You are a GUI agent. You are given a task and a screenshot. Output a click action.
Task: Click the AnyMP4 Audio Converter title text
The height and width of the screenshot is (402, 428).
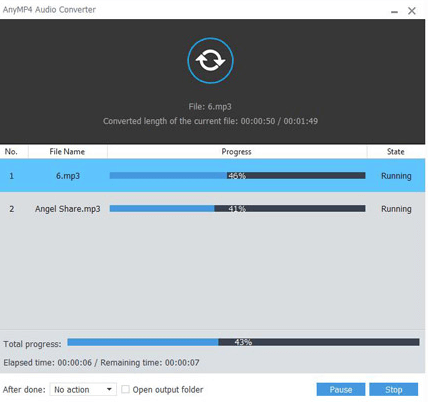pos(49,10)
